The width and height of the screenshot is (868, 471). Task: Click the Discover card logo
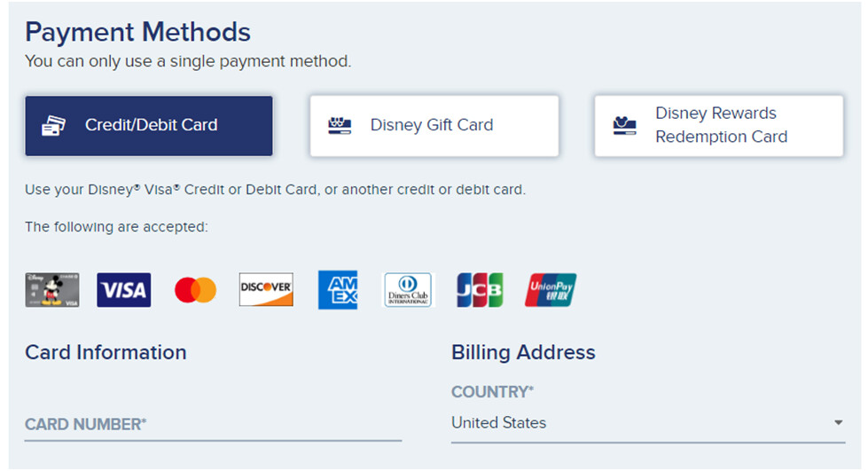pos(266,290)
